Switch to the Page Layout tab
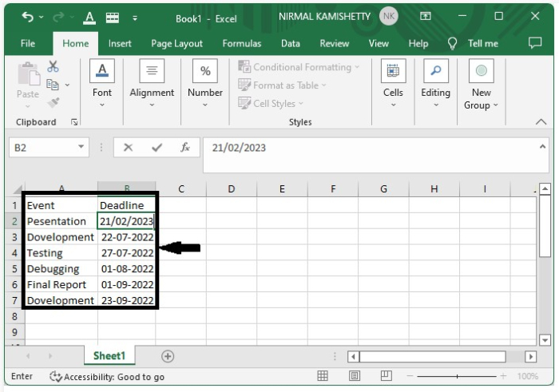 point(176,43)
